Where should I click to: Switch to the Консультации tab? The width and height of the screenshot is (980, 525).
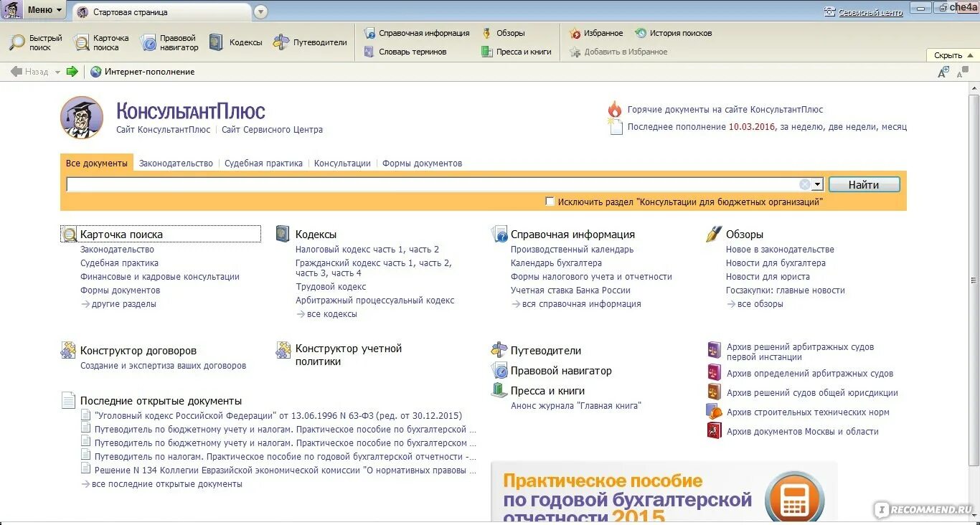(342, 164)
